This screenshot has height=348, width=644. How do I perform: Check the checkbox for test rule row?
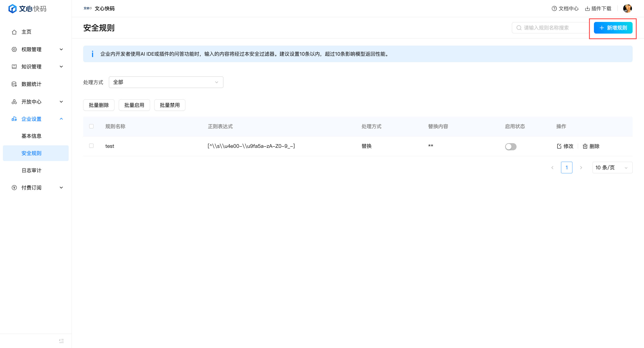pyautogui.click(x=91, y=146)
